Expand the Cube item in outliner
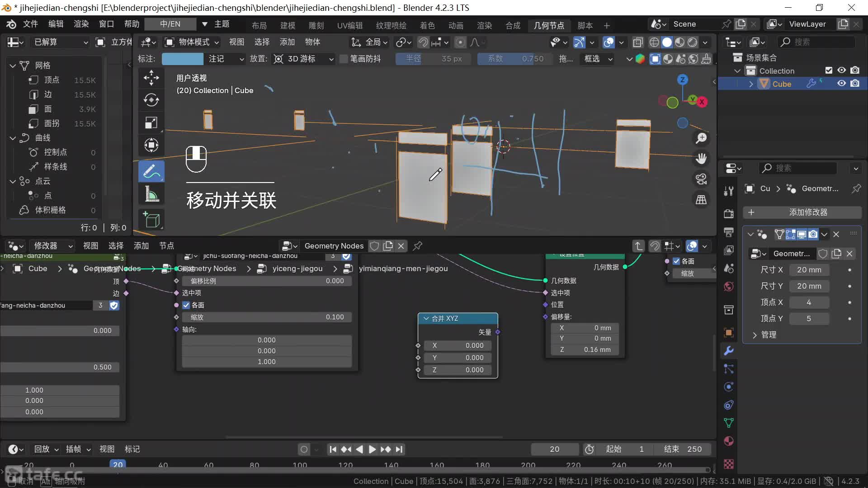Image resolution: width=868 pixels, height=488 pixels. point(751,84)
